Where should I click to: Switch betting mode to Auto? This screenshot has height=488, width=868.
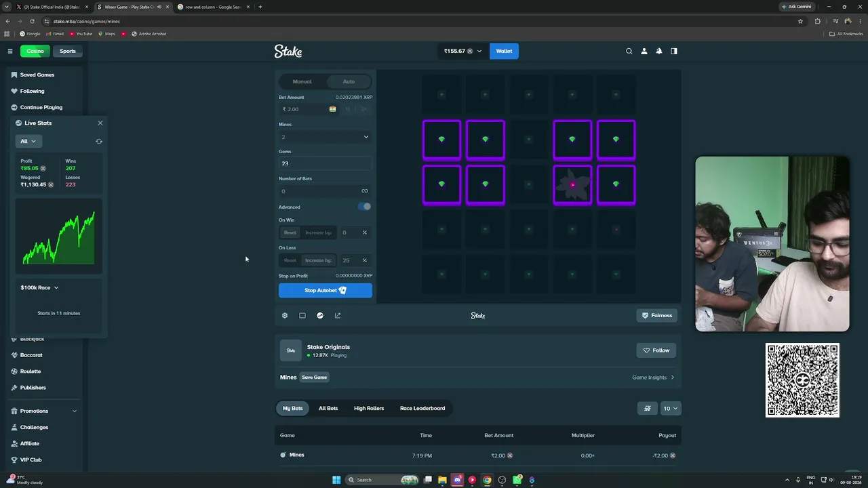(349, 81)
